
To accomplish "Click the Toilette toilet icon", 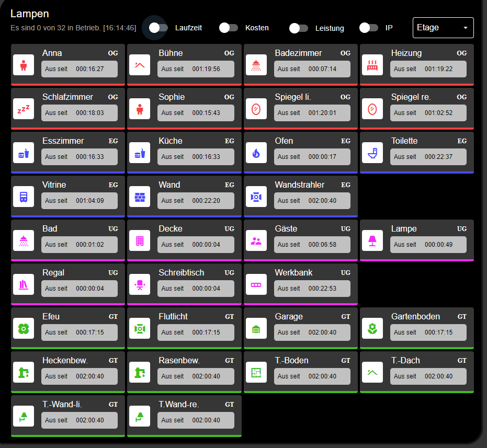I will click(372, 153).
